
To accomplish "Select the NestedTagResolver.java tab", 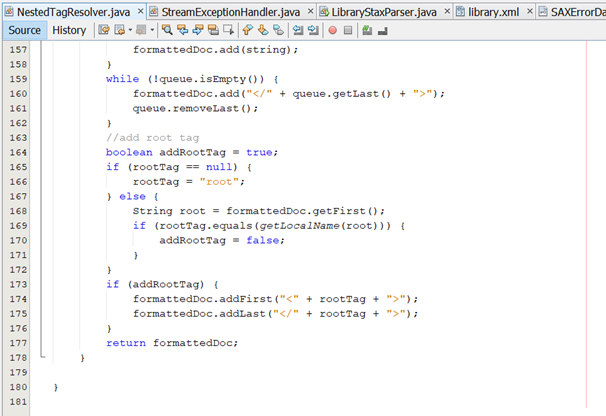I will pos(73,12).
